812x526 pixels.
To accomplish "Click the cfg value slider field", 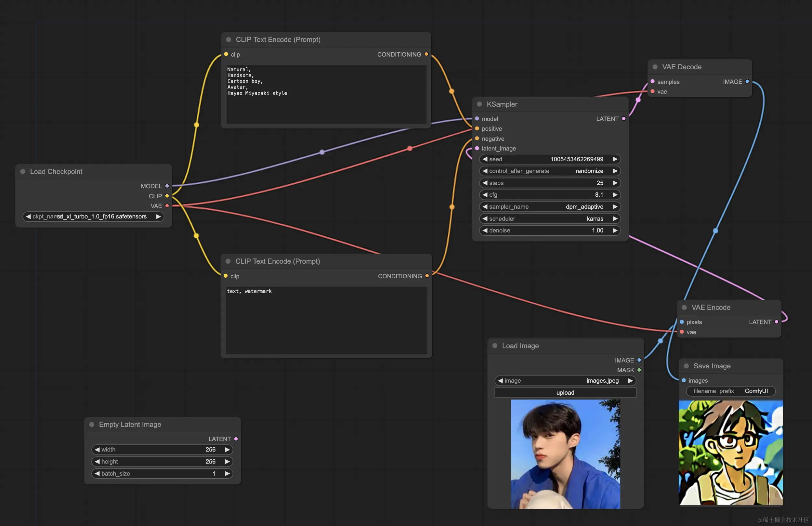I will (550, 195).
